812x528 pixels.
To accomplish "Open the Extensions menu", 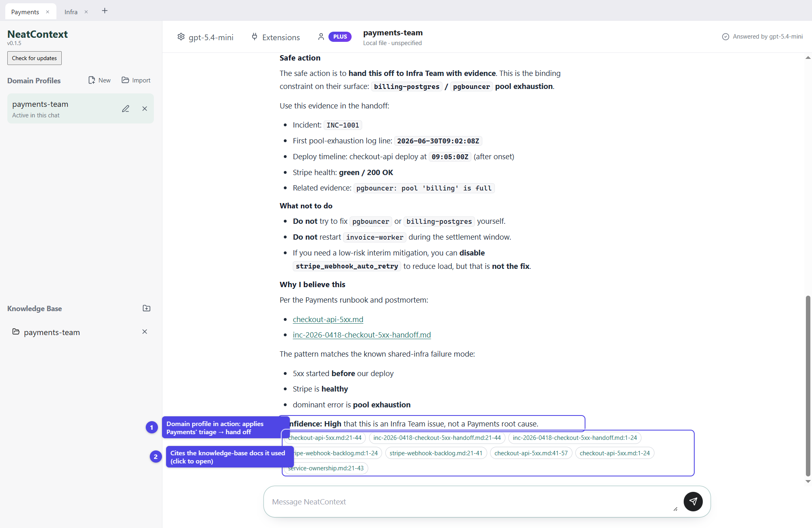I will click(x=276, y=37).
